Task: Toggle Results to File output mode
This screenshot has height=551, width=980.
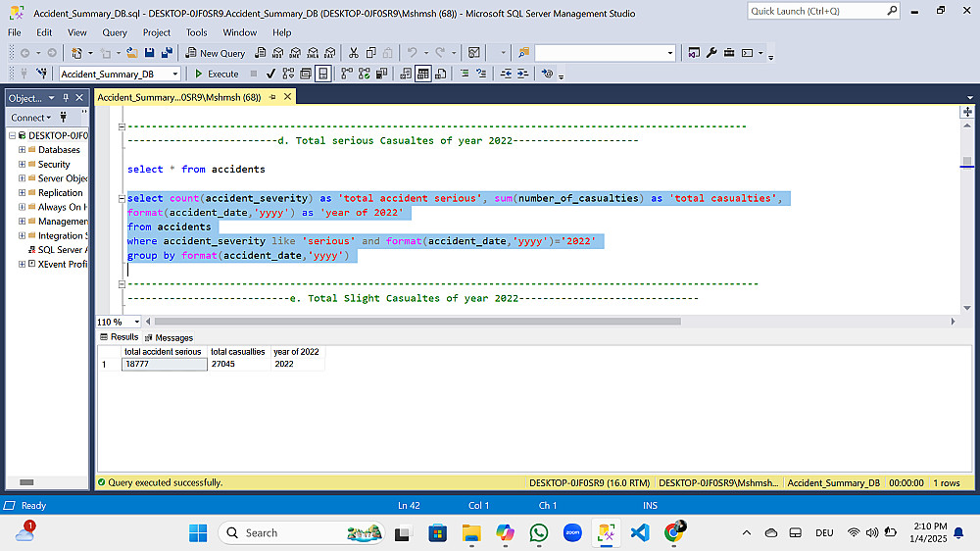Action: click(x=440, y=74)
